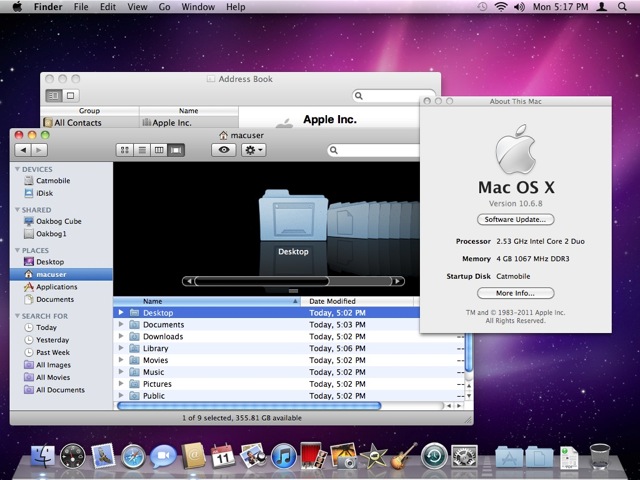Viewport: 640px width, 480px height.
Task: Switch Finder to column view
Action: pyautogui.click(x=159, y=149)
